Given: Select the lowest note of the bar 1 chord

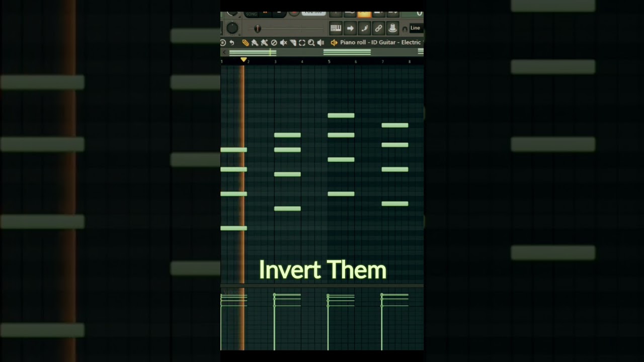Looking at the screenshot, I should (233, 228).
